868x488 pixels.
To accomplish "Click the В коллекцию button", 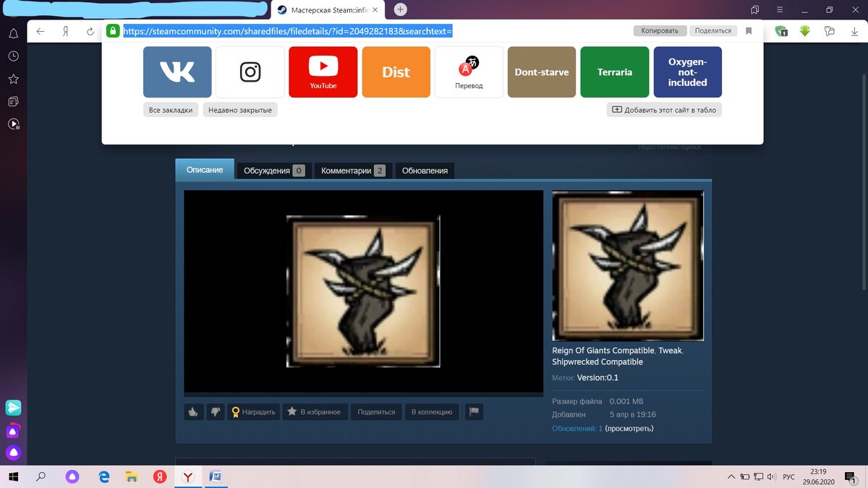I will (x=432, y=411).
